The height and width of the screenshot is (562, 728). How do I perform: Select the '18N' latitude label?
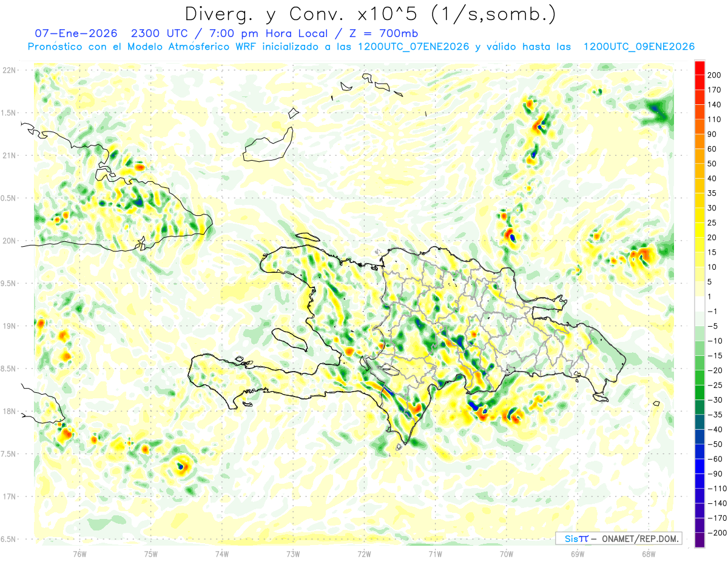tap(8, 411)
